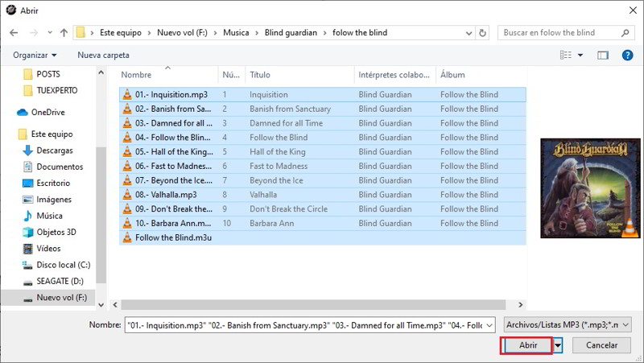Click the change view layout icon
The image size is (644, 363).
click(x=565, y=55)
